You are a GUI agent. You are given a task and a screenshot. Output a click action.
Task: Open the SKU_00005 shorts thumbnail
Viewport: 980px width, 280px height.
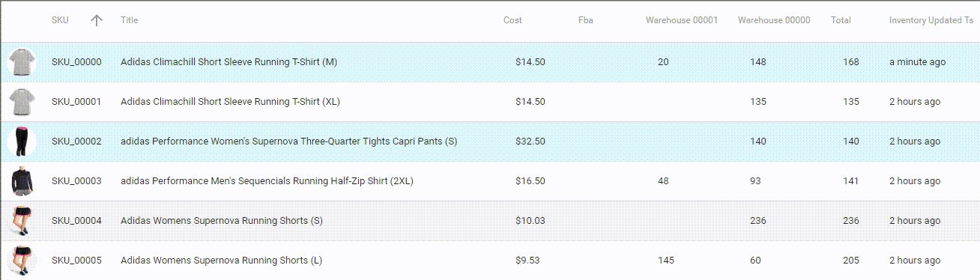click(x=22, y=261)
